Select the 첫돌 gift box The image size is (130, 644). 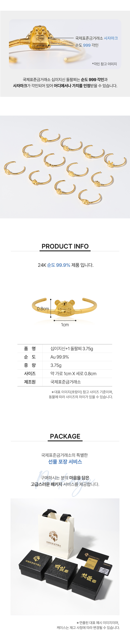click(88, 579)
